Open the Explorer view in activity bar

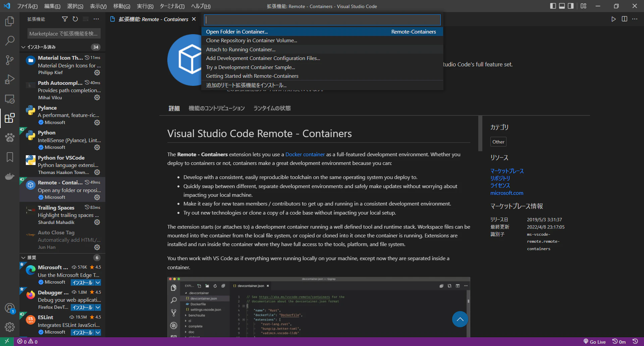pos(10,21)
